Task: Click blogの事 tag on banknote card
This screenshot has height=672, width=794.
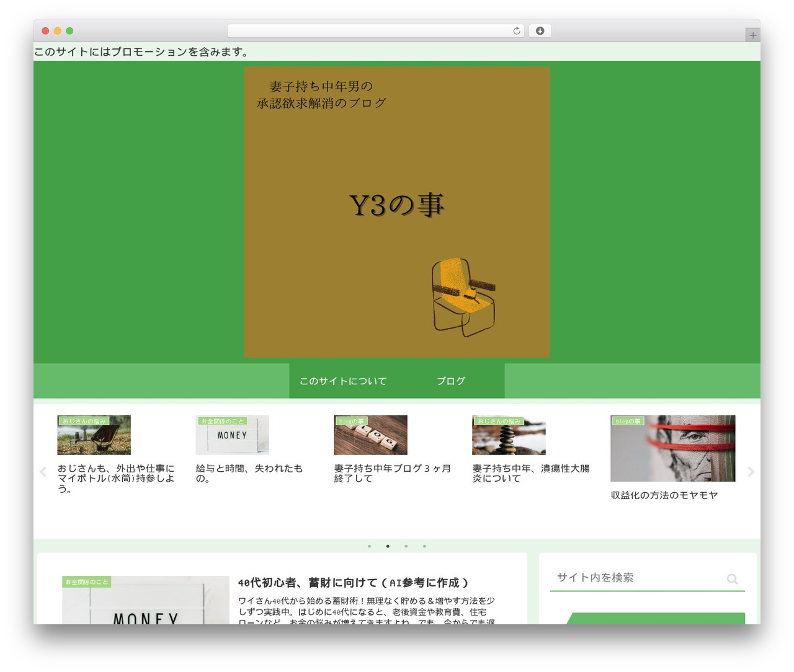Action: 628,421
